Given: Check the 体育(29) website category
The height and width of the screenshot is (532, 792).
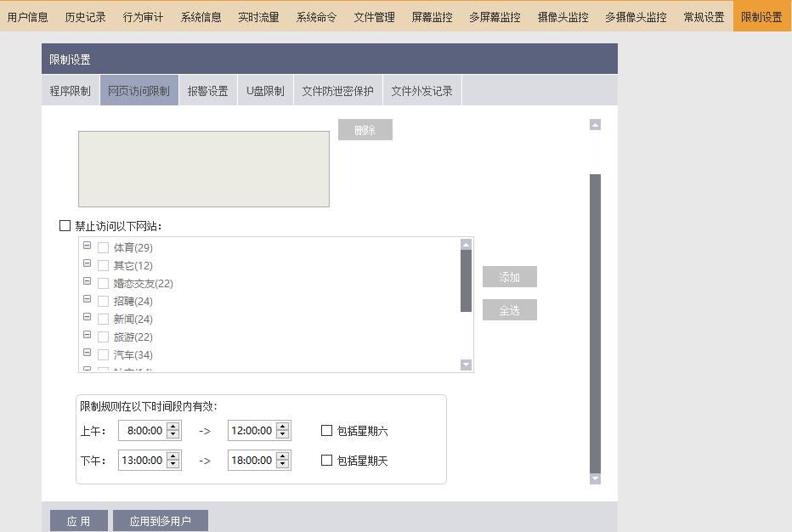Looking at the screenshot, I should (x=103, y=247).
